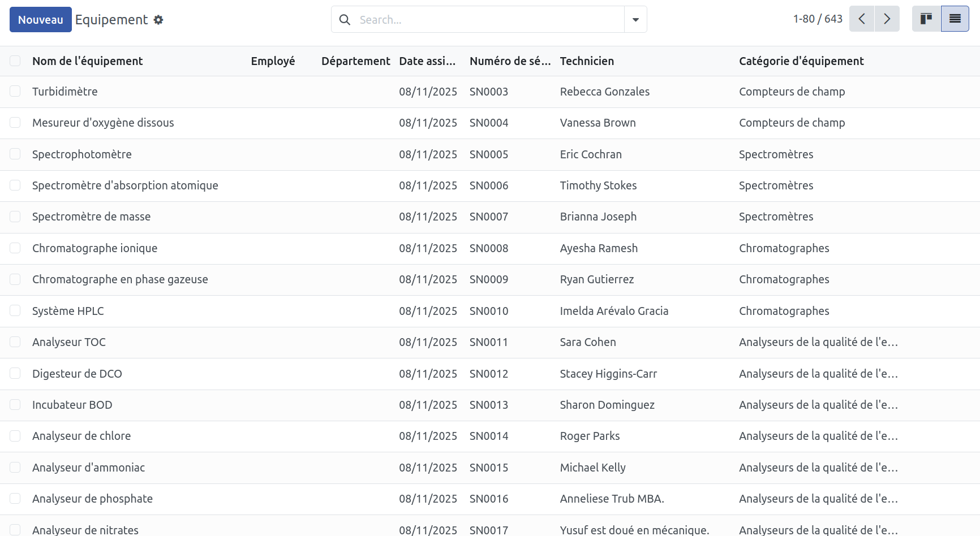Screen dimensions: 980x536
Task: Go to the next page of records
Action: click(887, 19)
